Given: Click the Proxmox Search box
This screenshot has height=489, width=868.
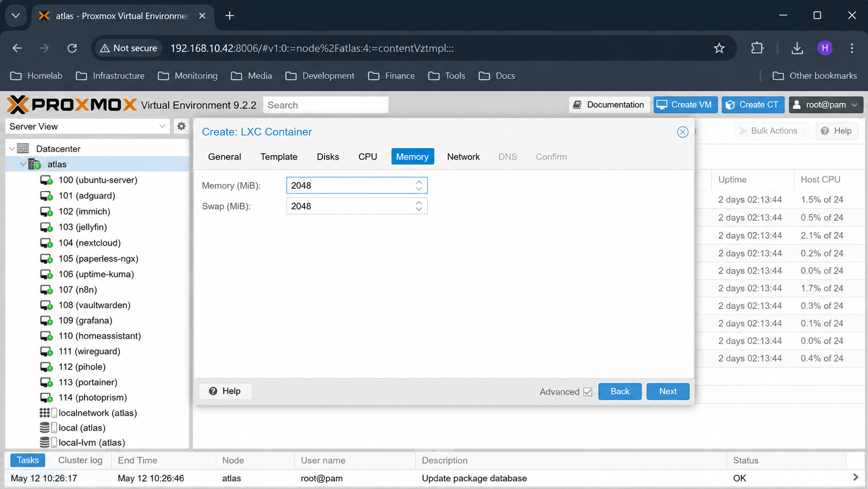Looking at the screenshot, I should click(325, 105).
